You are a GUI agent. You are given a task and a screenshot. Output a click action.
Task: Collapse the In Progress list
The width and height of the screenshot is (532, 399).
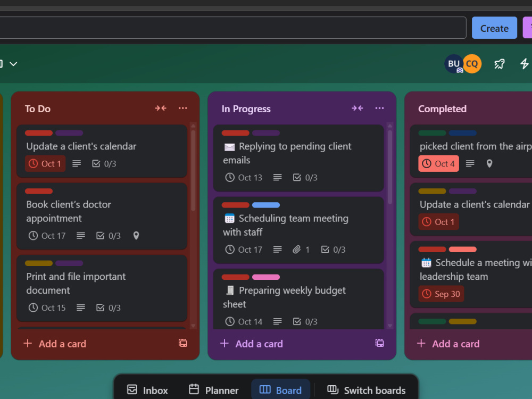tap(358, 108)
